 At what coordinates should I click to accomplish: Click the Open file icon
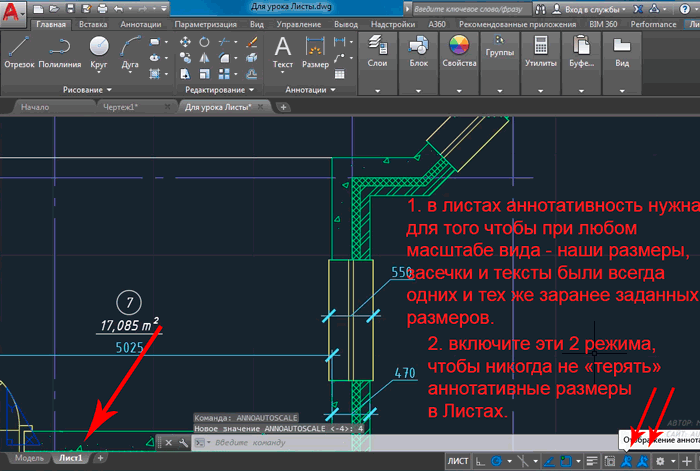(x=54, y=8)
